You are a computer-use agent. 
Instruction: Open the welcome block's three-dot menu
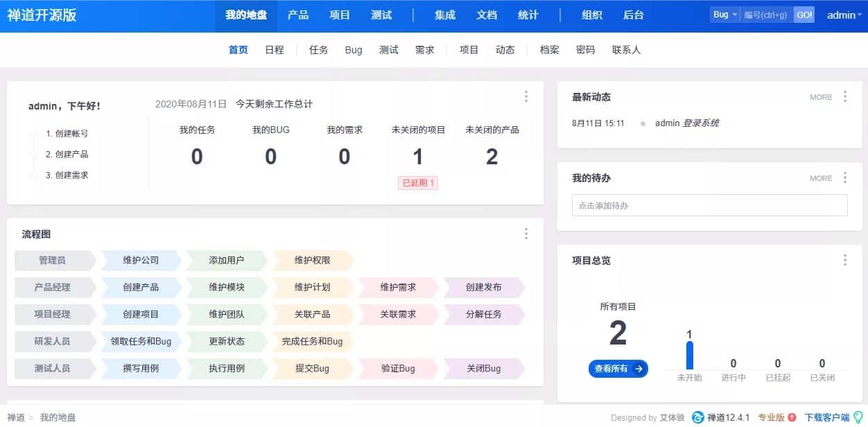point(526,96)
